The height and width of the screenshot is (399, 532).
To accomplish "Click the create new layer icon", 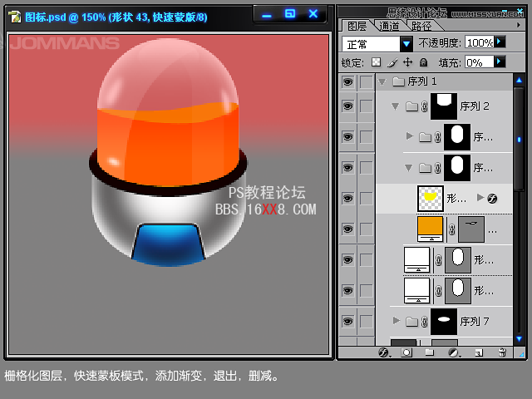I will [478, 352].
